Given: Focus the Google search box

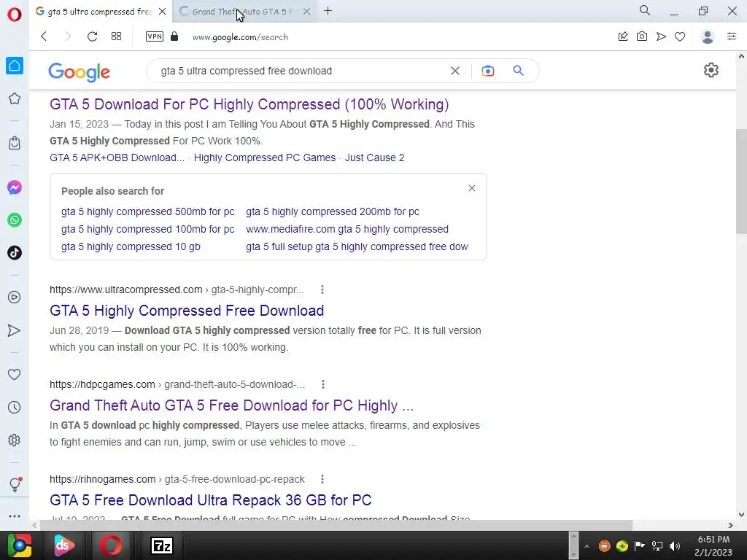Looking at the screenshot, I should [x=300, y=71].
